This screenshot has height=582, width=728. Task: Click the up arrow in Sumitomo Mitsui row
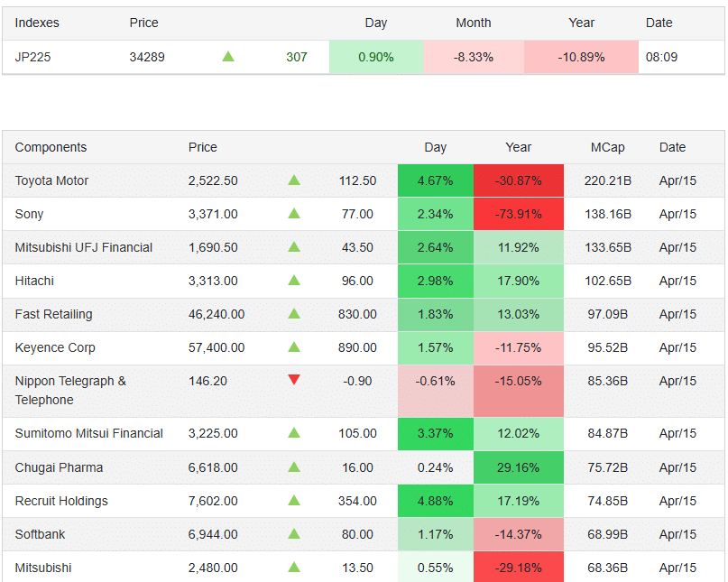[294, 433]
